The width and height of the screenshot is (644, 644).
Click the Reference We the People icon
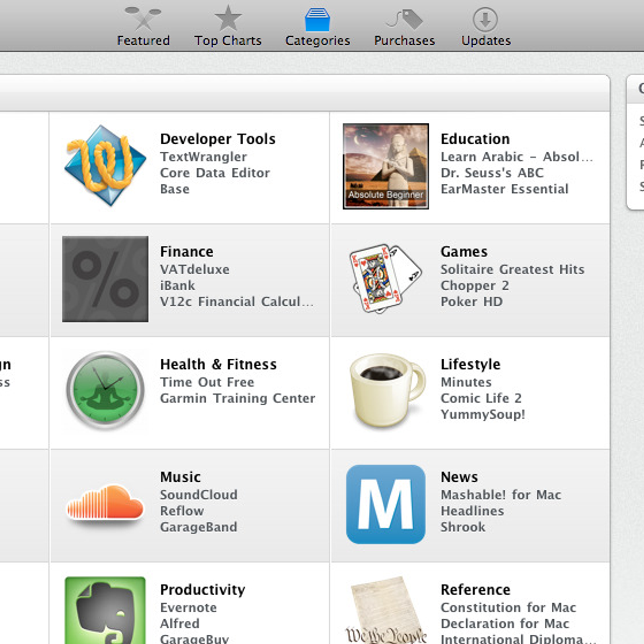tap(386, 610)
